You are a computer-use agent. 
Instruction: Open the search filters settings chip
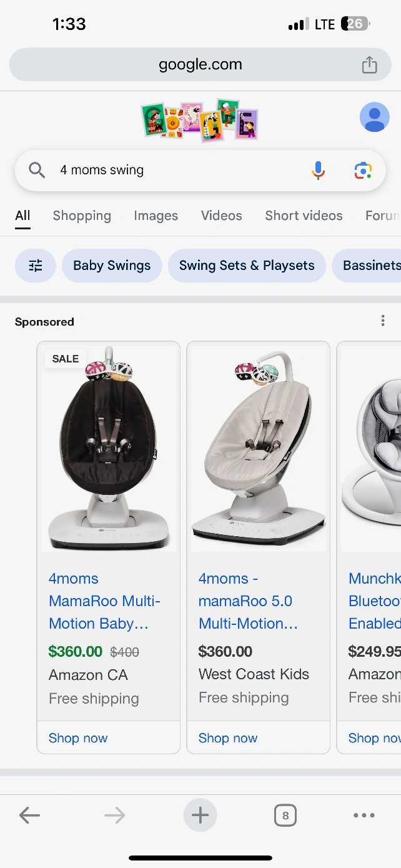pyautogui.click(x=36, y=266)
